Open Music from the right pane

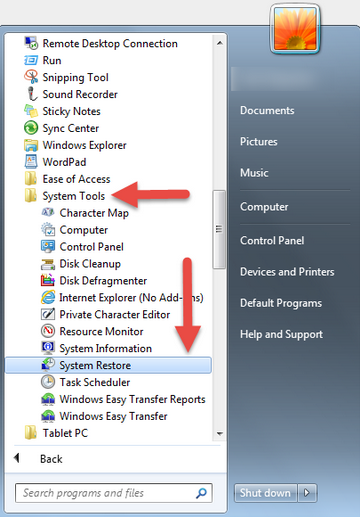254,173
